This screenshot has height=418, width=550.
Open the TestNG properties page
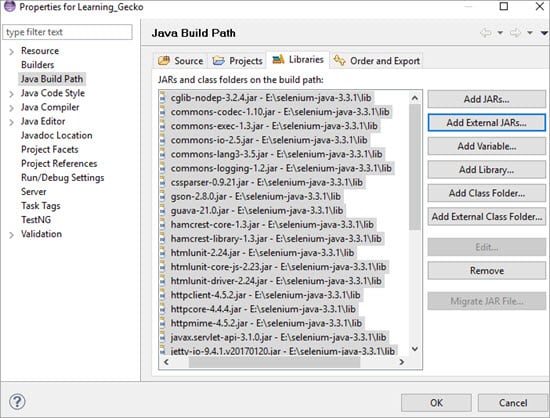click(x=36, y=220)
